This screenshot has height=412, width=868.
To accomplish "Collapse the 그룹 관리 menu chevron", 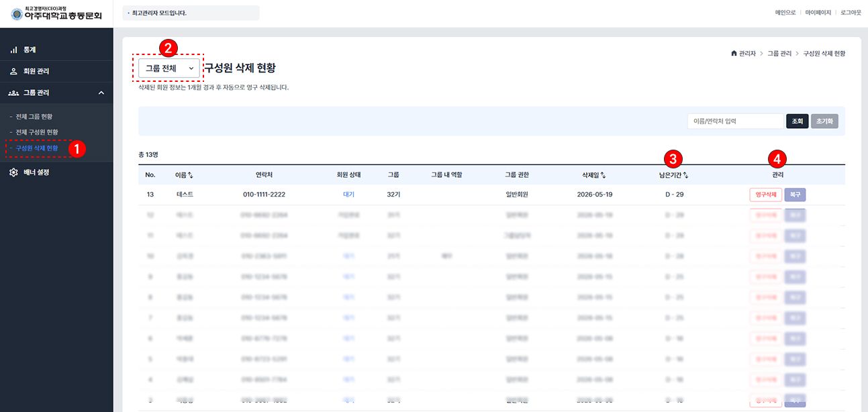I will 101,93.
